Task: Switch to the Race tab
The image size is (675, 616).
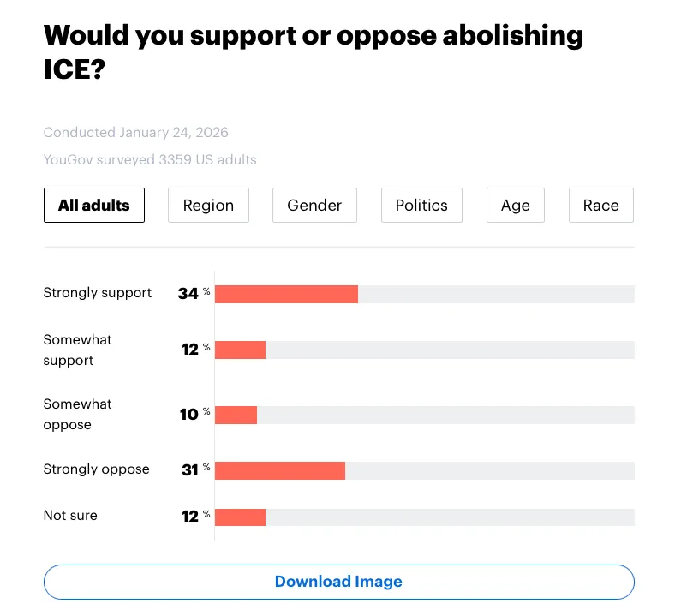Action: point(601,206)
